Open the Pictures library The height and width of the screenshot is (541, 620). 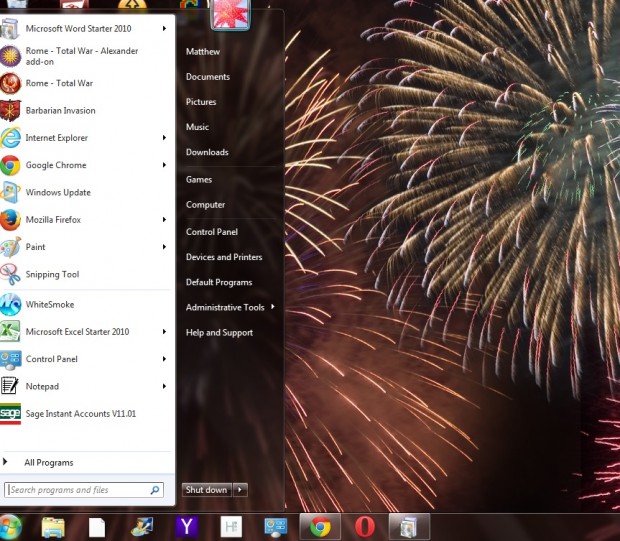pyautogui.click(x=201, y=102)
